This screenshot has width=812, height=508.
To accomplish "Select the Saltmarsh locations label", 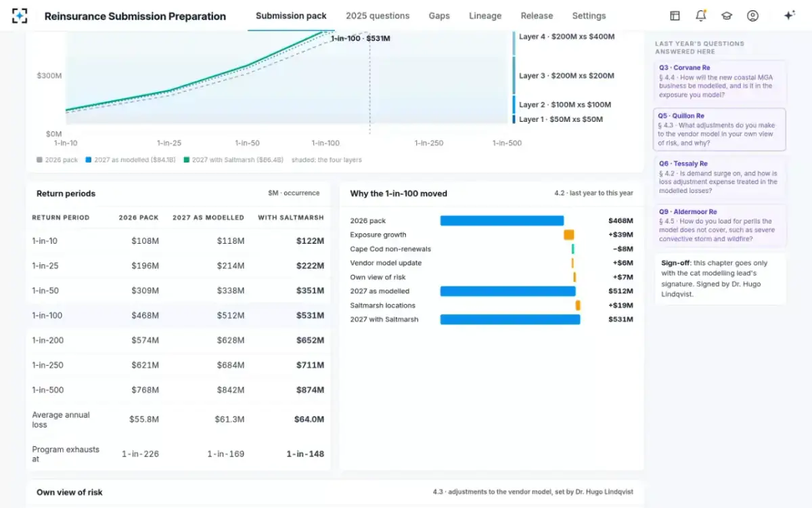I will tap(383, 305).
